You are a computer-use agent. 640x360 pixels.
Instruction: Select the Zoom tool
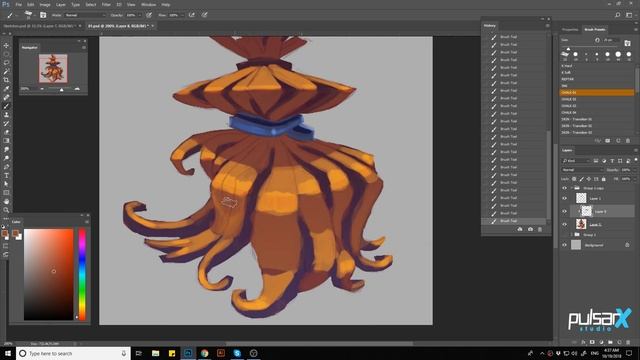6,210
